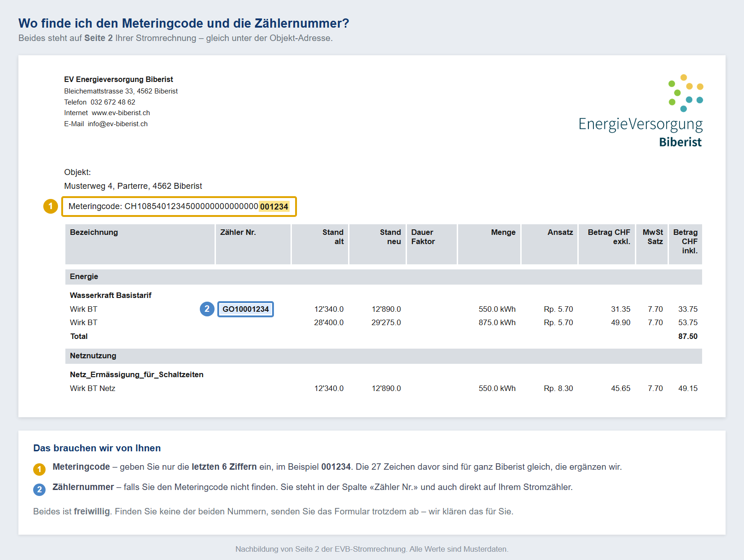Click the Stand alt value 28'400.0

[x=329, y=322]
